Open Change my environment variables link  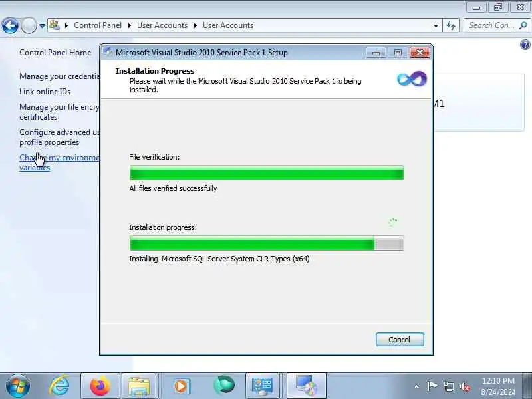point(59,162)
